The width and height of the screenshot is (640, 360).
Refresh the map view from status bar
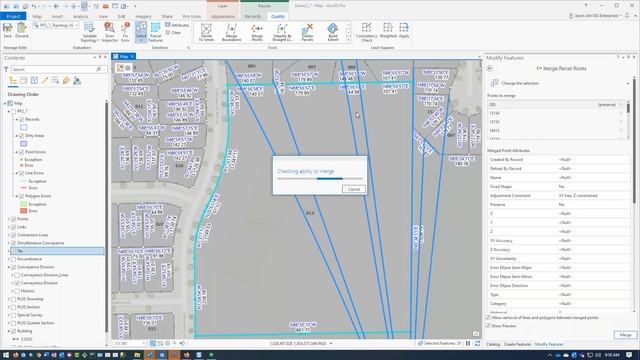(477, 344)
